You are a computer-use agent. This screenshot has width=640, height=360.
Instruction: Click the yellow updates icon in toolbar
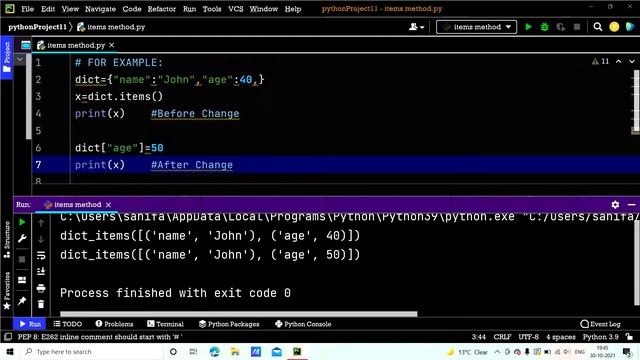[x=614, y=27]
